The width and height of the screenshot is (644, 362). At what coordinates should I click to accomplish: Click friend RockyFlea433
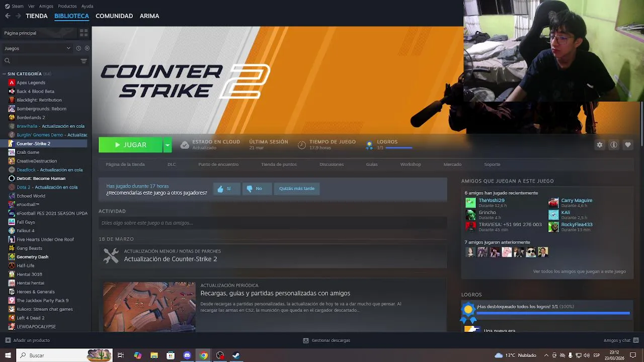tap(577, 224)
